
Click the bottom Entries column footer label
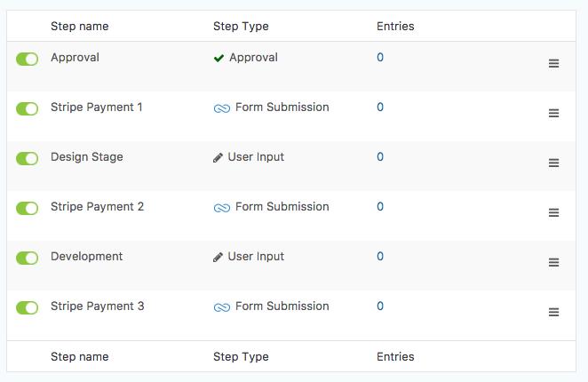[x=395, y=357]
